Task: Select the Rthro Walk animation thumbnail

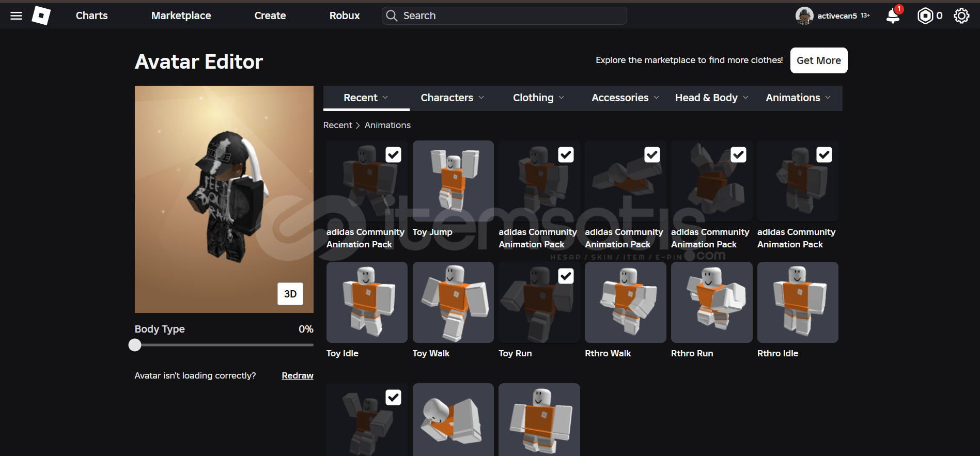Action: [x=625, y=303]
